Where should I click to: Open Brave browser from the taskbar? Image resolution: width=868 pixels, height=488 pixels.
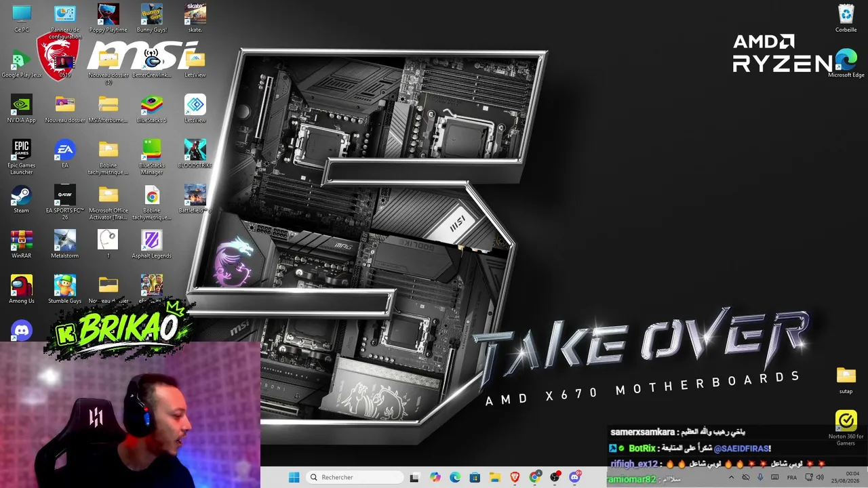click(x=515, y=477)
